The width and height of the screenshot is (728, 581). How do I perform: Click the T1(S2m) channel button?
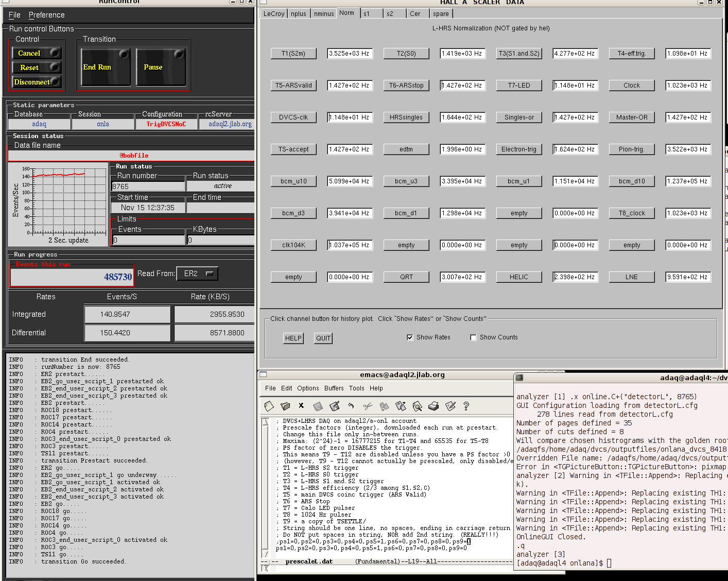pos(293,54)
